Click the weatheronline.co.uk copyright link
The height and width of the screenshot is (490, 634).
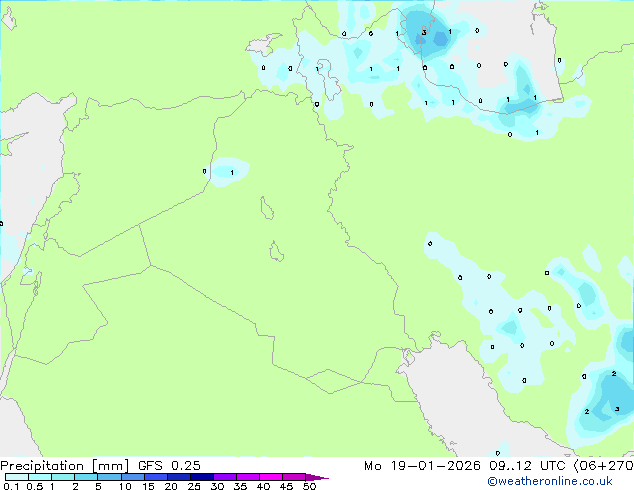pyautogui.click(x=549, y=481)
